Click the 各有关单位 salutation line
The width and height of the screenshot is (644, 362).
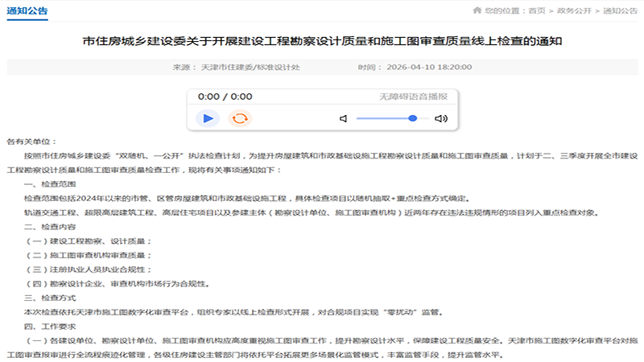[31, 142]
